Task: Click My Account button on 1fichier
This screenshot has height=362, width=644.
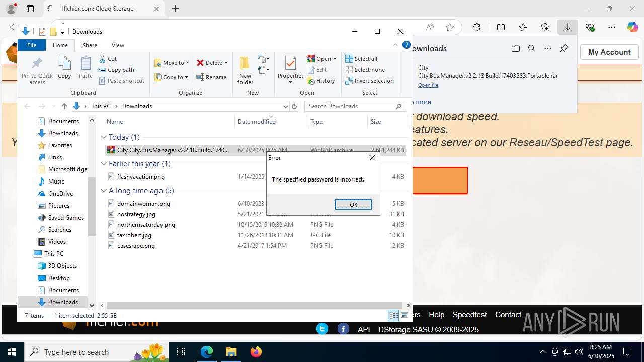Action: [x=609, y=52]
